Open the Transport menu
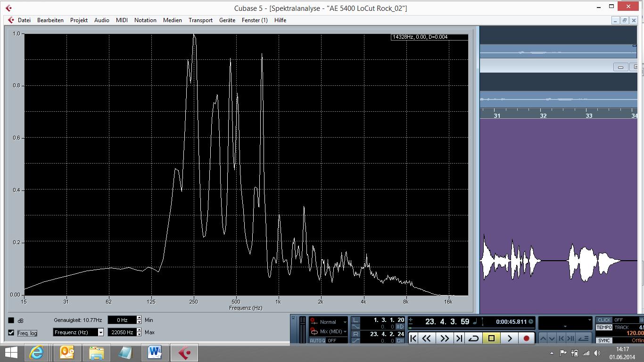Screen dimensions: 644x362 tap(200, 20)
